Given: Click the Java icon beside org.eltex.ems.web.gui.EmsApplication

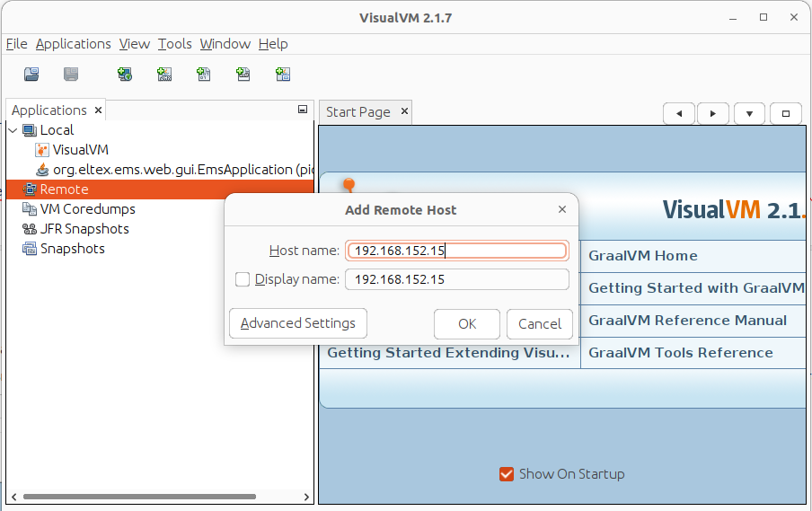Looking at the screenshot, I should click(42, 170).
